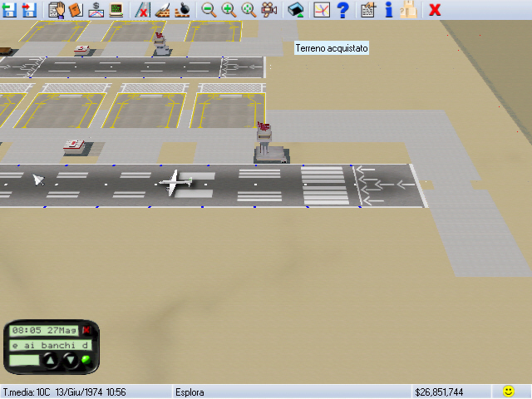Image resolution: width=532 pixels, height=399 pixels.
Task: Click the movie camera icon
Action: (x=268, y=9)
